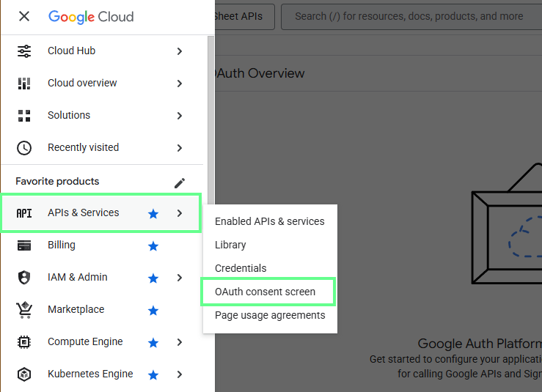Click the Compute Engine chip icon
The image size is (542, 392).
24,342
